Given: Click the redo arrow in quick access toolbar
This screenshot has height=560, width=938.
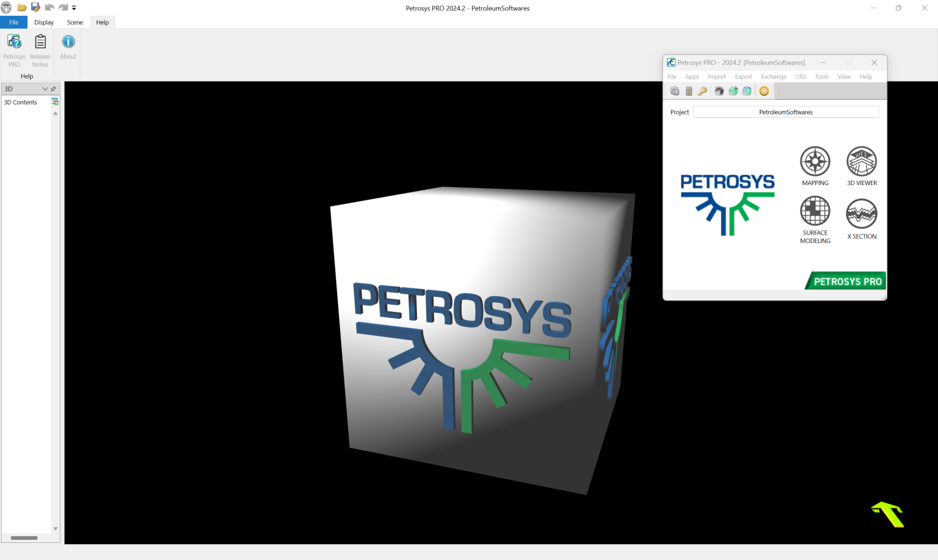Looking at the screenshot, I should pyautogui.click(x=63, y=8).
